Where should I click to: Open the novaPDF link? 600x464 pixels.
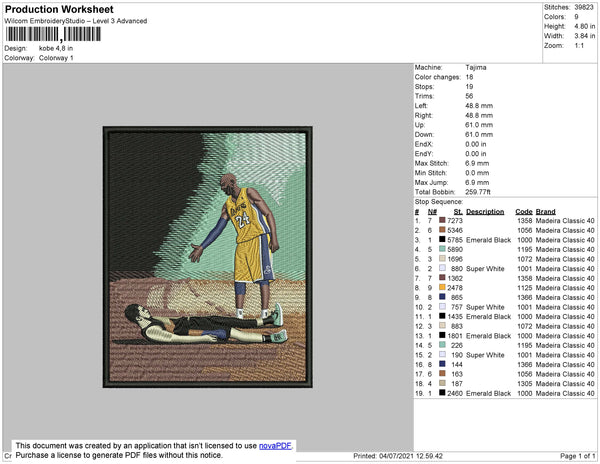tap(275, 446)
